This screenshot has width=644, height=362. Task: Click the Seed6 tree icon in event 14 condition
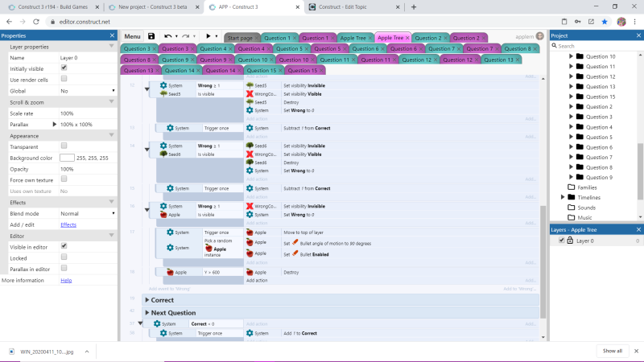(163, 154)
